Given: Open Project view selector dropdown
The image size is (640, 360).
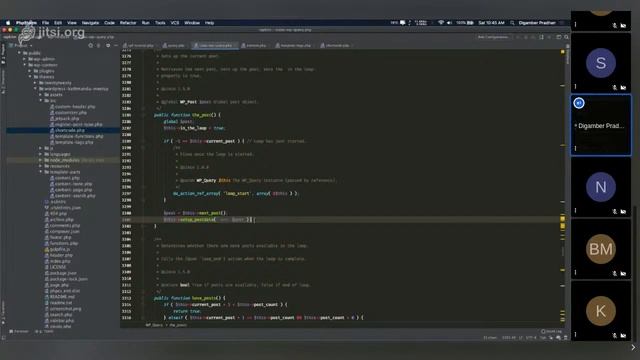Looking at the screenshot, I should (x=21, y=46).
